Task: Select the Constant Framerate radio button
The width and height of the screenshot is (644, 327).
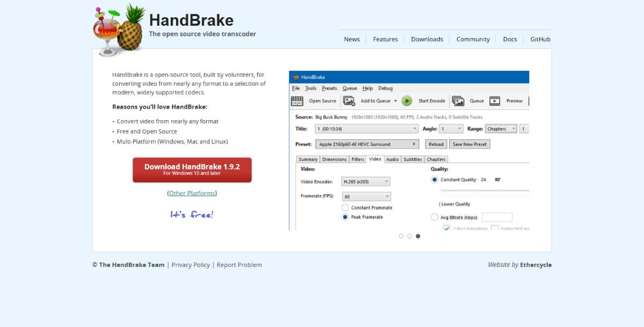Action: [345, 207]
